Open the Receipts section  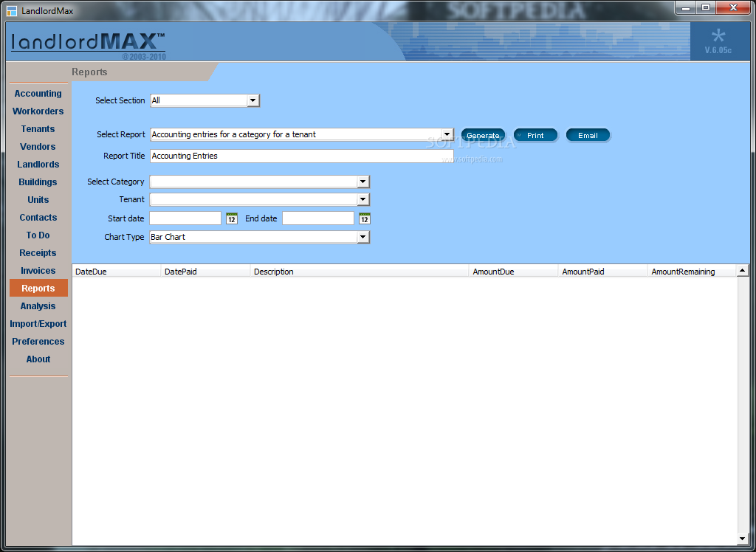click(38, 252)
